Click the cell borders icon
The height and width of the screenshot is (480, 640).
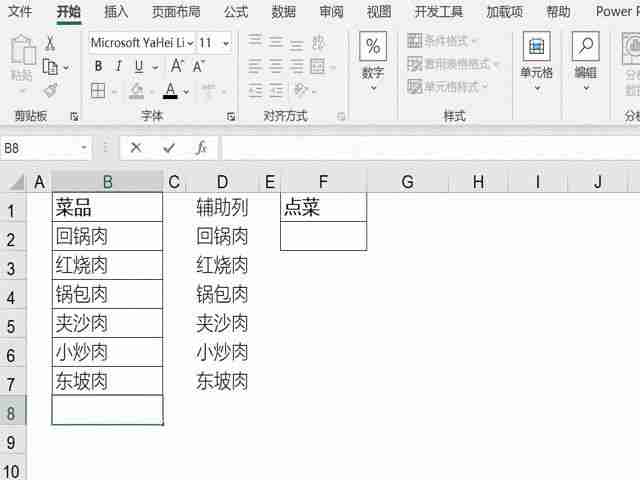98,91
